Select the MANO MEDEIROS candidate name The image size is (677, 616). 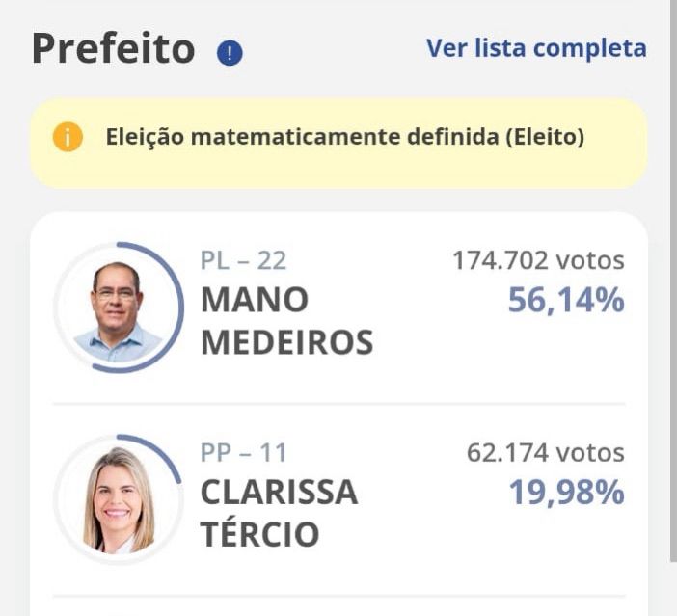click(286, 321)
